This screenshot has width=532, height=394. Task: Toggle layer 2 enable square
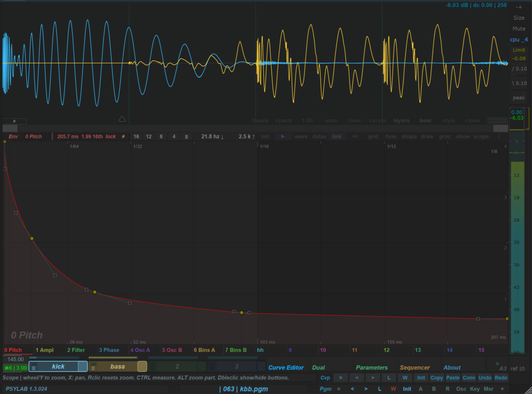(x=202, y=366)
